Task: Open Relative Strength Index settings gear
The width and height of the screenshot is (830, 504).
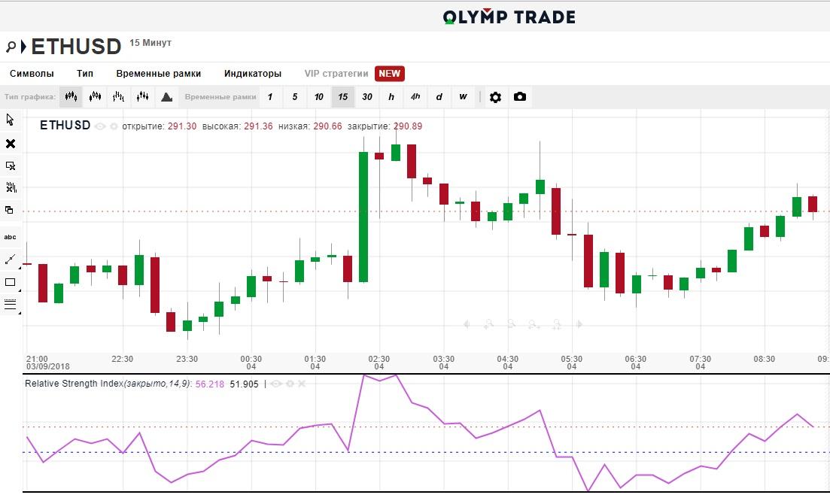Action: pos(290,384)
